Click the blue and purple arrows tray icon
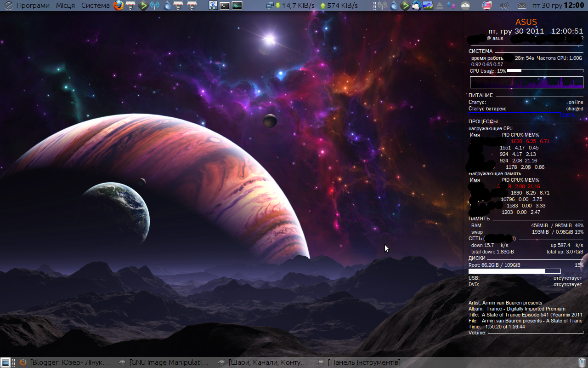This screenshot has width=588, height=368. [x=451, y=6]
